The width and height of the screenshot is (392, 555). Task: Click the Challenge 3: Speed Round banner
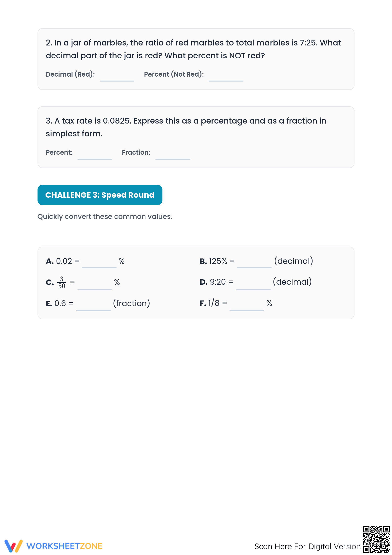pyautogui.click(x=100, y=195)
